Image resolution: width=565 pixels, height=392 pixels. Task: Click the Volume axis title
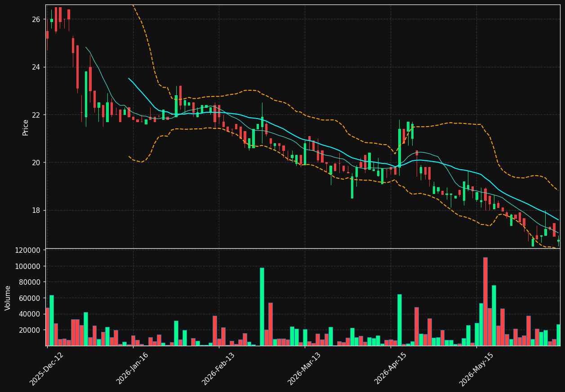(8, 298)
